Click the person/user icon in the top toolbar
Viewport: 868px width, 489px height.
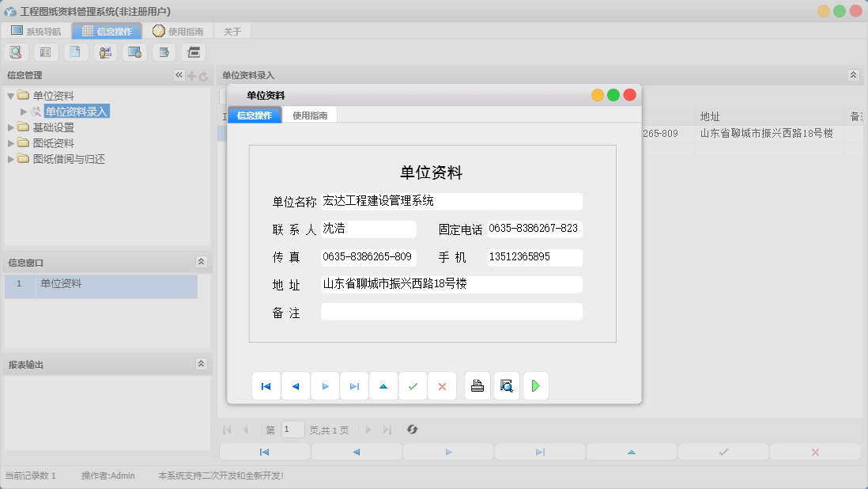(x=104, y=51)
